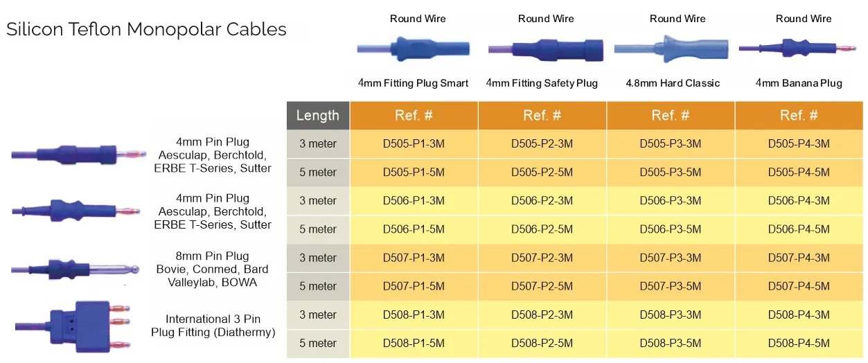This screenshot has height=363, width=868.
Task: Click the 8mm Pin Plug Bovie, Conmed label
Action: [x=212, y=269]
